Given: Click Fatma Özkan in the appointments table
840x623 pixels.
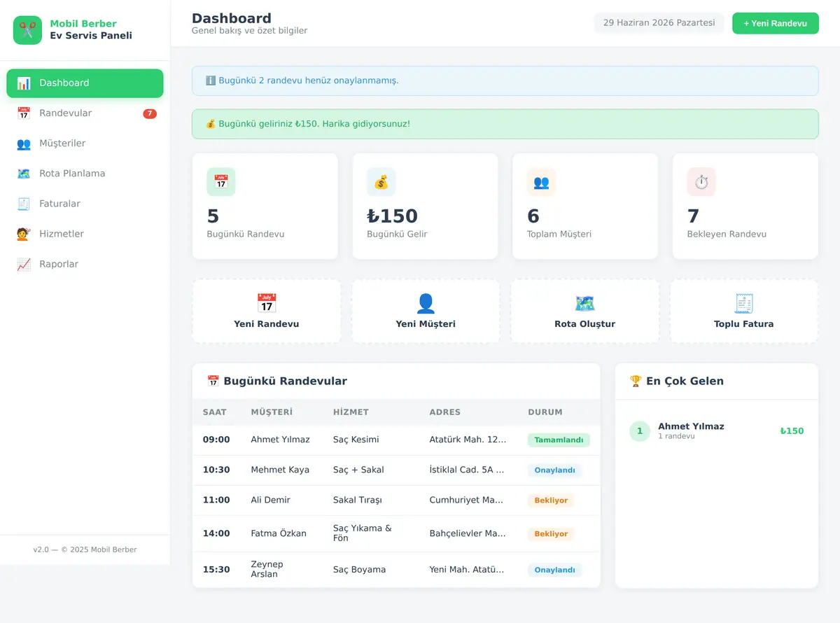Looking at the screenshot, I should click(x=279, y=533).
